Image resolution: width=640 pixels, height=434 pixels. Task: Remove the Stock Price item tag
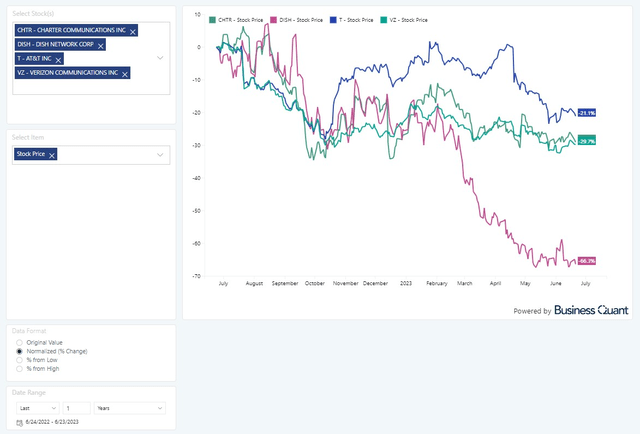pyautogui.click(x=51, y=156)
